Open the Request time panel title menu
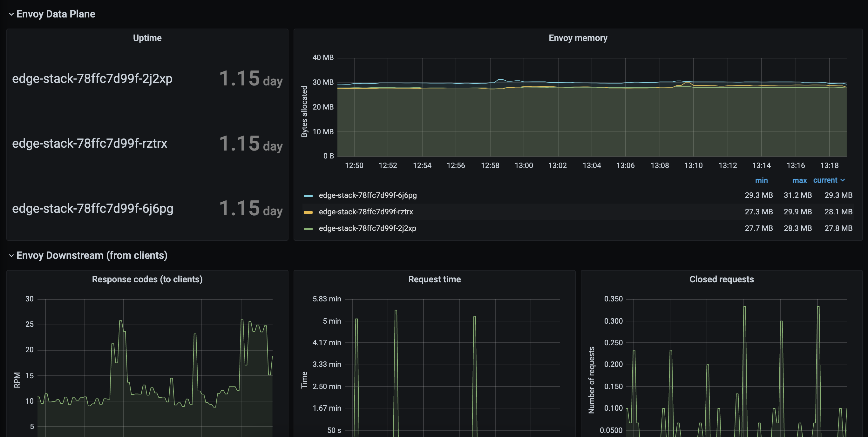The image size is (868, 437). 434,279
